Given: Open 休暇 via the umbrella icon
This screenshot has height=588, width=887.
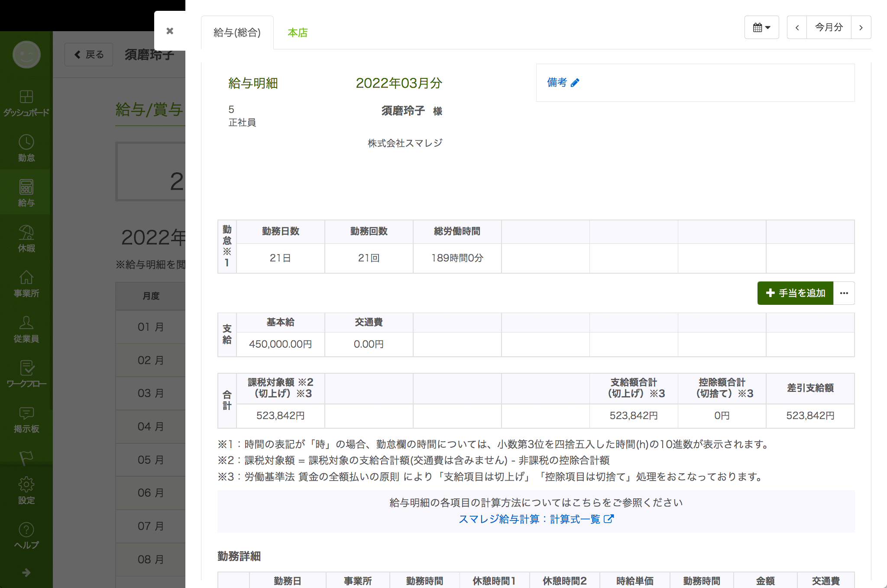Looking at the screenshot, I should (x=26, y=238).
